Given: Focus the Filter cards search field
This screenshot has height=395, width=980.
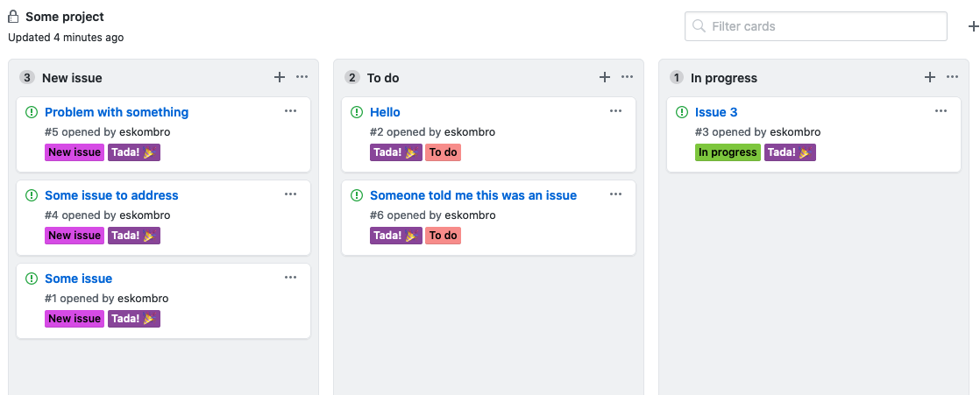Looking at the screenshot, I should coord(815,26).
